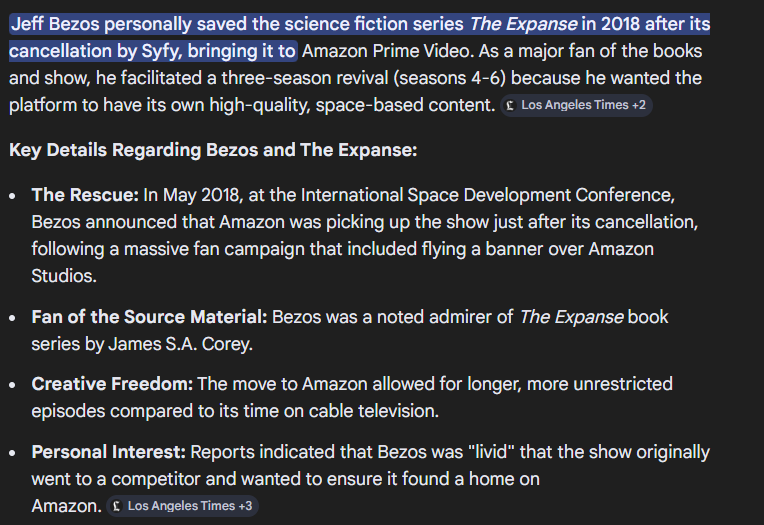Viewport: 764px width, 525px height.
Task: Click the bold "Creative Freedom:" label
Action: [112, 383]
